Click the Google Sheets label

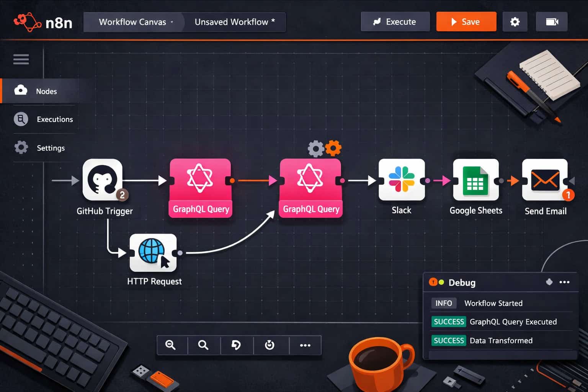coord(476,211)
